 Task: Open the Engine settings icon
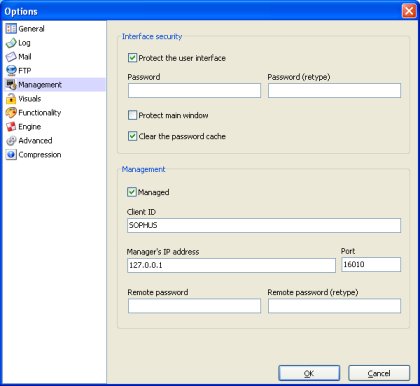click(x=11, y=127)
